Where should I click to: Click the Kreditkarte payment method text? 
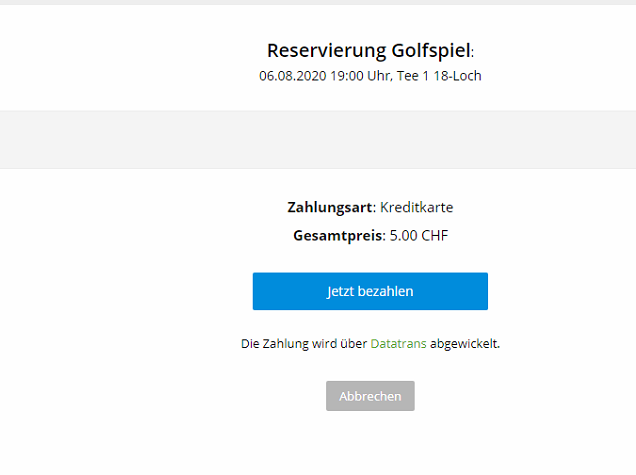(x=416, y=207)
